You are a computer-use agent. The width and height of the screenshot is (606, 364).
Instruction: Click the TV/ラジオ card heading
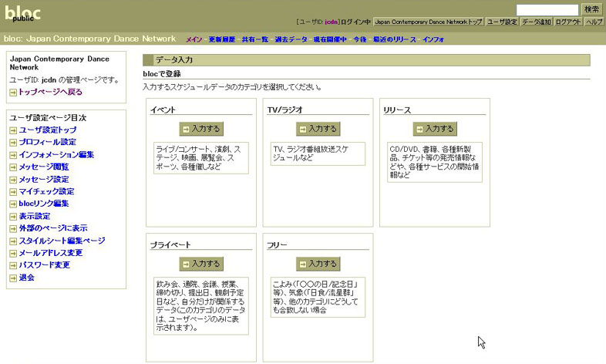[x=284, y=110]
